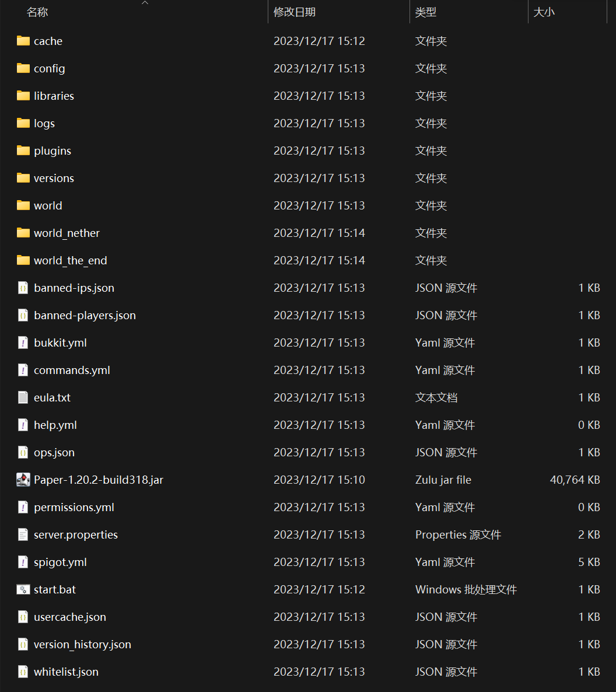Select the world_the_end folder icon
The image size is (616, 692).
(23, 260)
